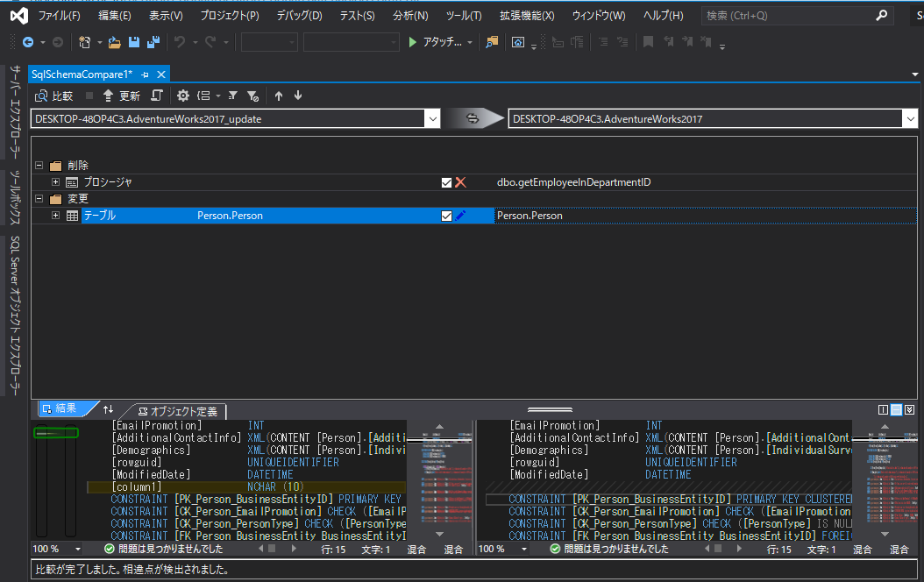
Task: Click the bookmark icon in the toolbar
Action: coord(648,42)
